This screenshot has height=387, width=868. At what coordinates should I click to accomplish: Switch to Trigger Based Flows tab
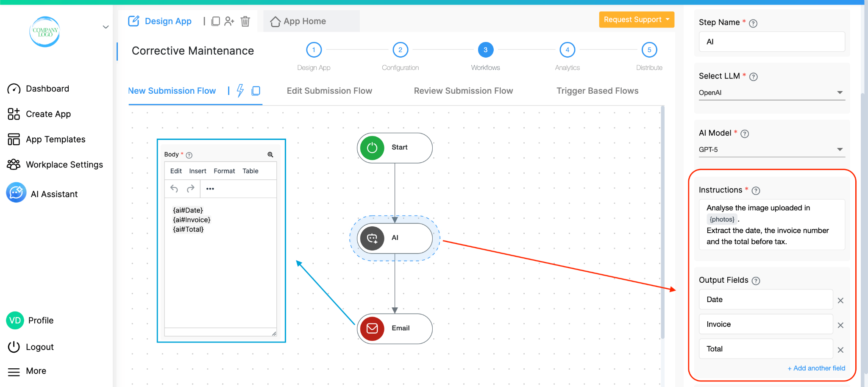coord(597,91)
